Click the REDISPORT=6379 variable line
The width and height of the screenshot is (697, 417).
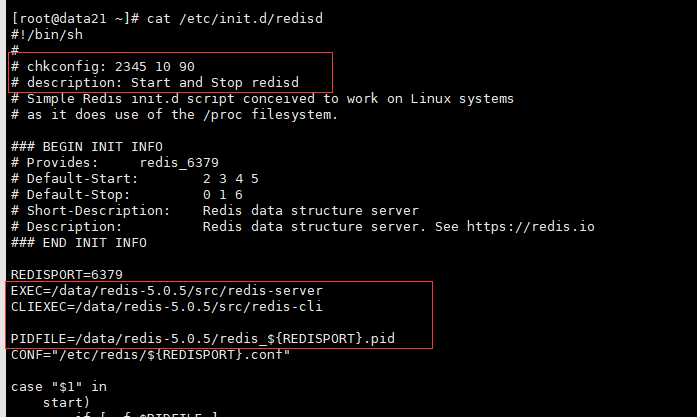coord(67,275)
